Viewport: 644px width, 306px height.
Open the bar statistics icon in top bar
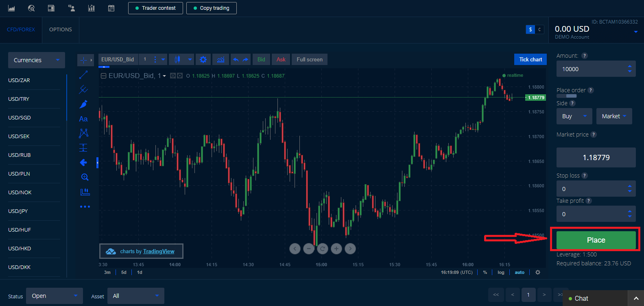click(x=92, y=8)
